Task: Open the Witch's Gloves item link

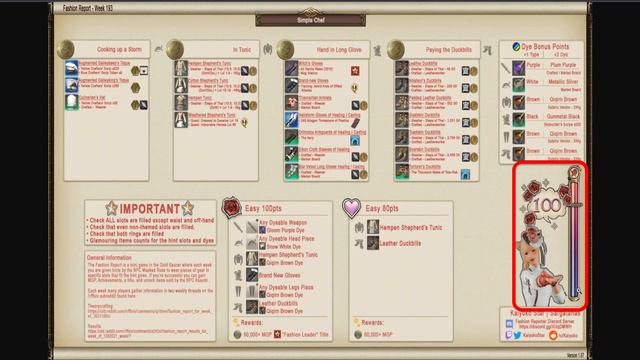Action: [311, 64]
